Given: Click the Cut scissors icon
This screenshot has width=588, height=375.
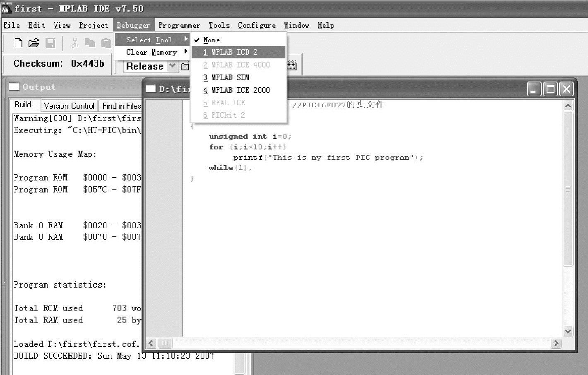Looking at the screenshot, I should coord(74,43).
